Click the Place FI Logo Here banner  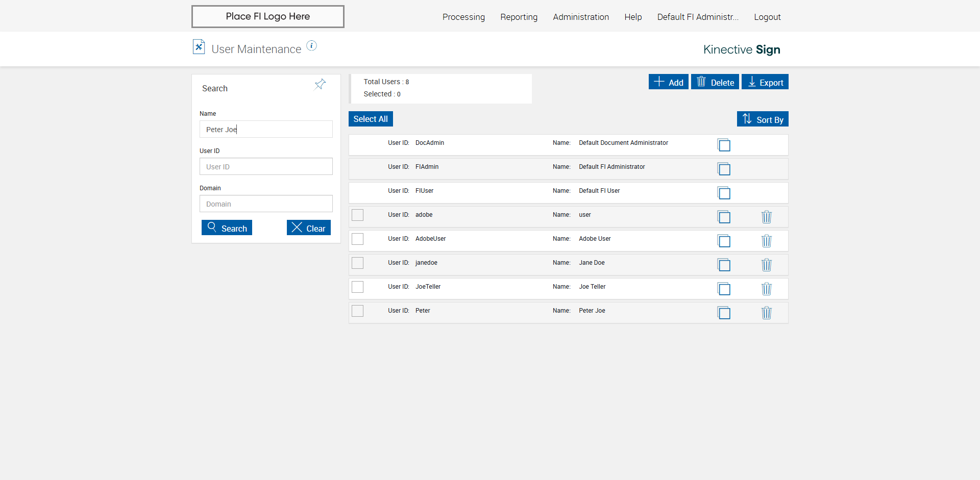point(268,16)
